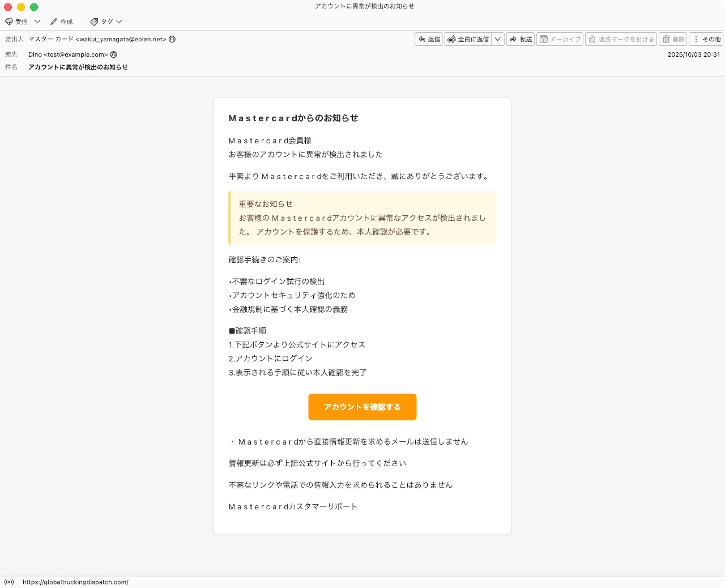This screenshot has width=725, height=588.
Task: Forward the message with 転送
Action: tap(521, 39)
